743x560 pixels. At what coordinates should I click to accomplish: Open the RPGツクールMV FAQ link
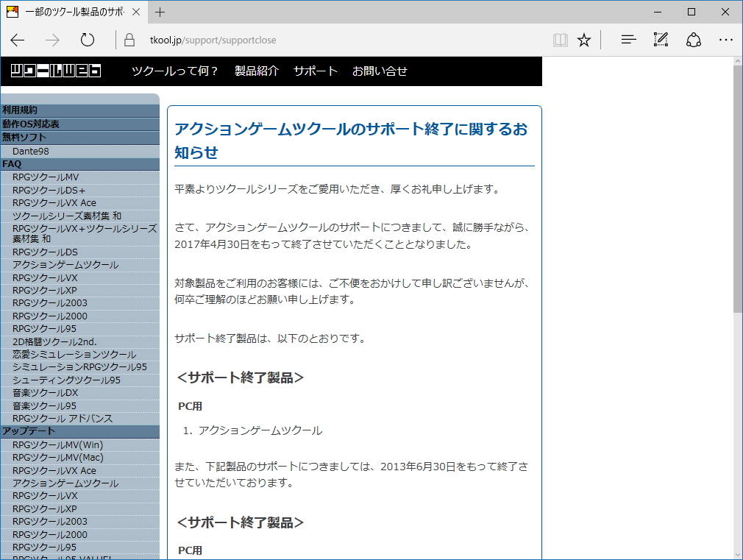coord(46,177)
